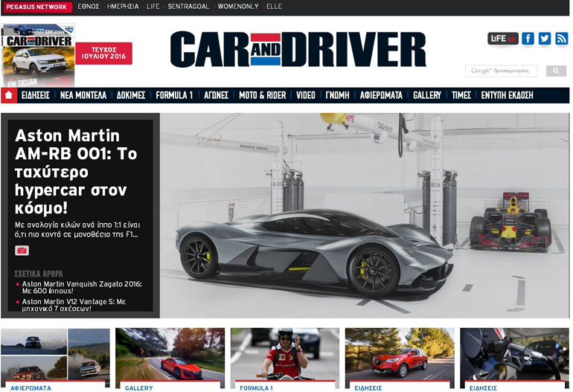Click the red camera gallery icon

tap(22, 251)
